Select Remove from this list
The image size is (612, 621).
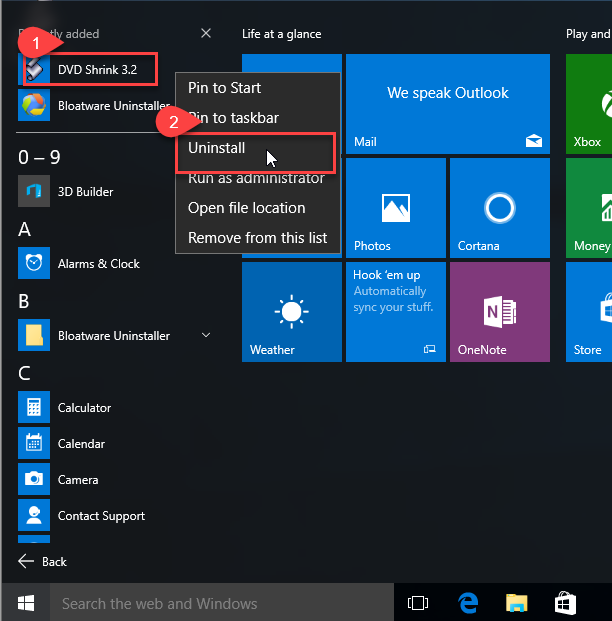(x=258, y=238)
